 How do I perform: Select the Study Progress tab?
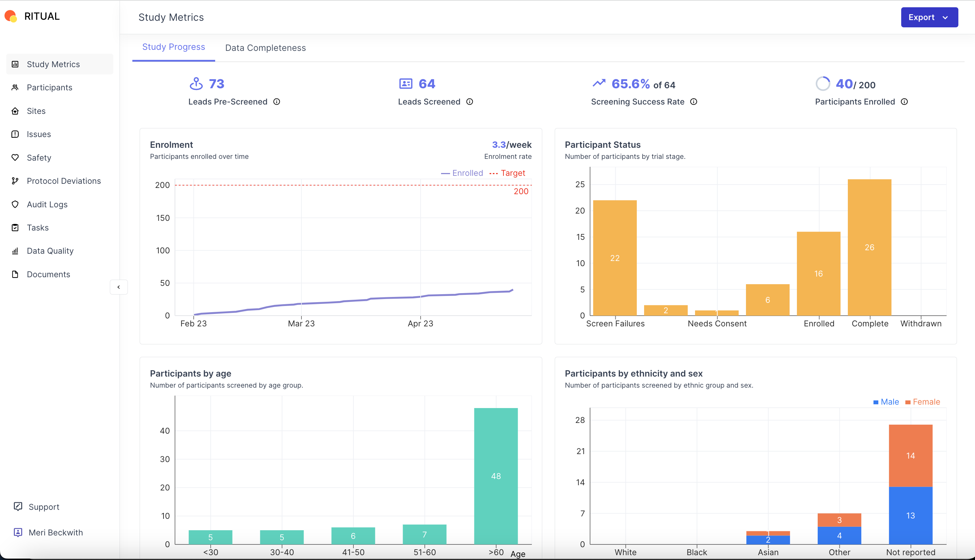click(x=174, y=47)
